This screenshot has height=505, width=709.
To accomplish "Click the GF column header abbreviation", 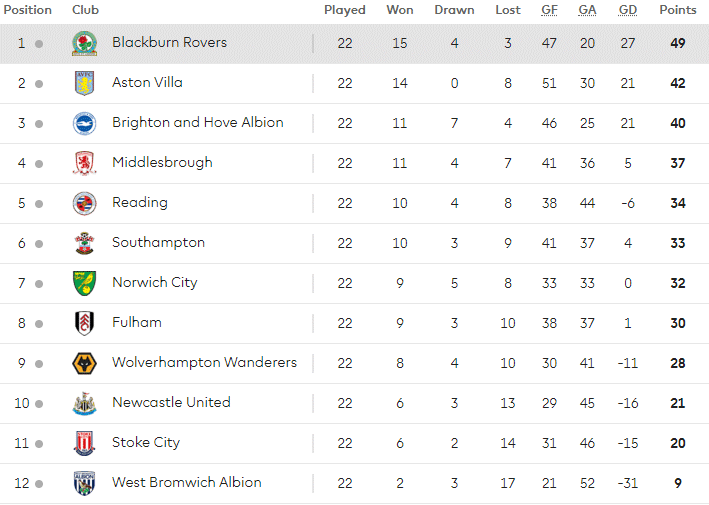I will coord(549,10).
